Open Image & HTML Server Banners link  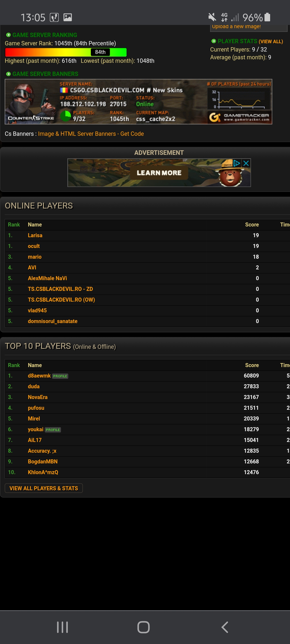tap(91, 134)
